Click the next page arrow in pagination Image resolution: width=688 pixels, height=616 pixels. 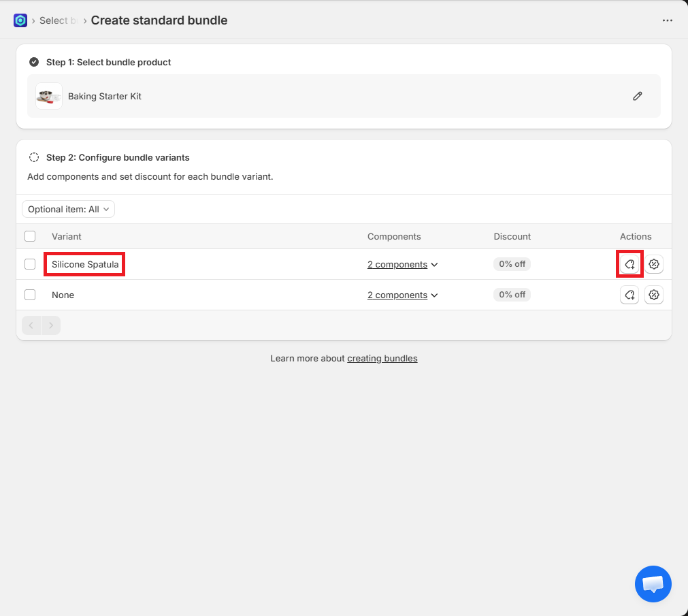[x=51, y=325]
